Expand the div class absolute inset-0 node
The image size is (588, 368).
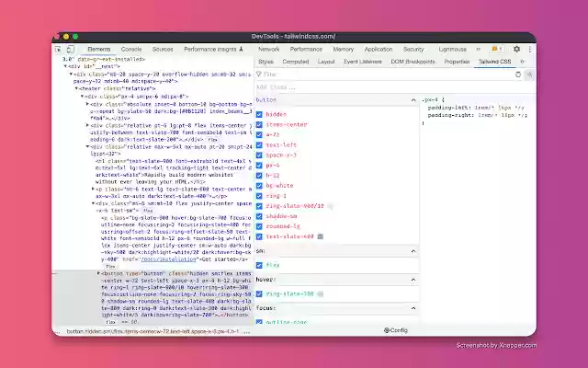click(x=87, y=104)
